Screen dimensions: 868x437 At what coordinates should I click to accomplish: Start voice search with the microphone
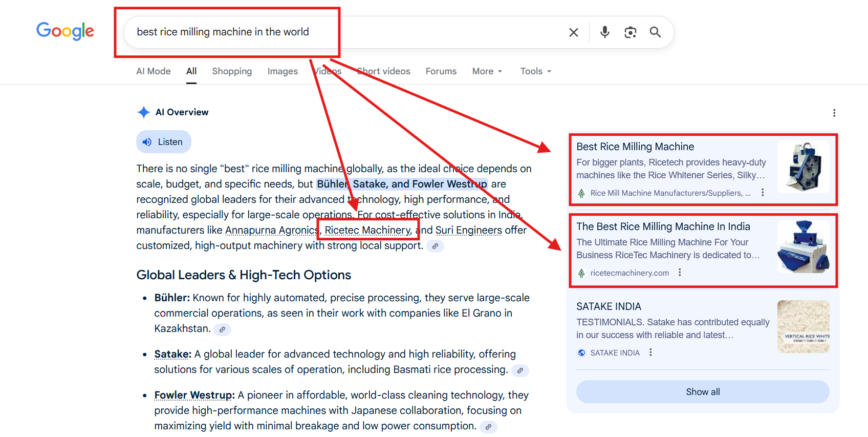(x=604, y=32)
